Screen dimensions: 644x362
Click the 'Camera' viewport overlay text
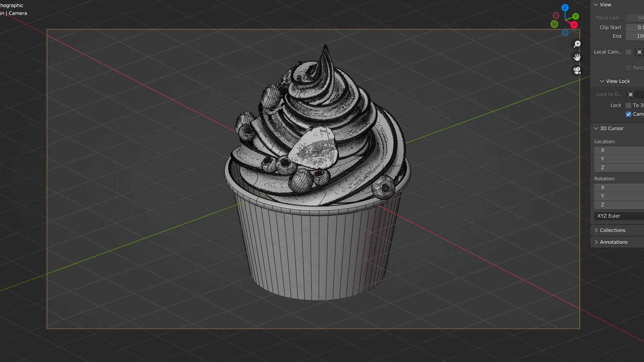(18, 13)
